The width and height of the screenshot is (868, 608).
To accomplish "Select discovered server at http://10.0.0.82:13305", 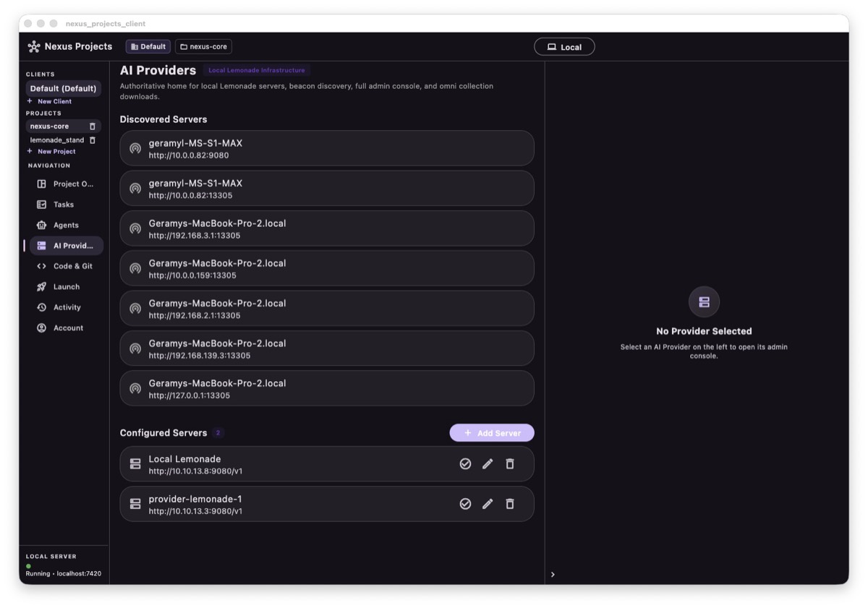I will coord(327,189).
